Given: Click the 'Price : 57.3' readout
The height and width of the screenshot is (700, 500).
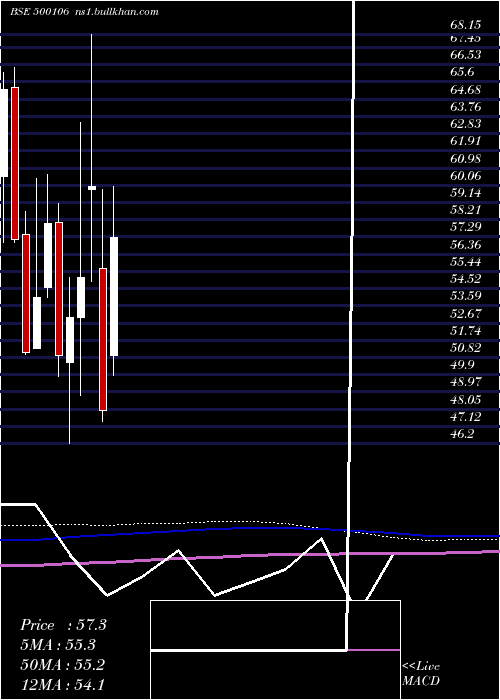Looking at the screenshot, I should pos(63,625).
